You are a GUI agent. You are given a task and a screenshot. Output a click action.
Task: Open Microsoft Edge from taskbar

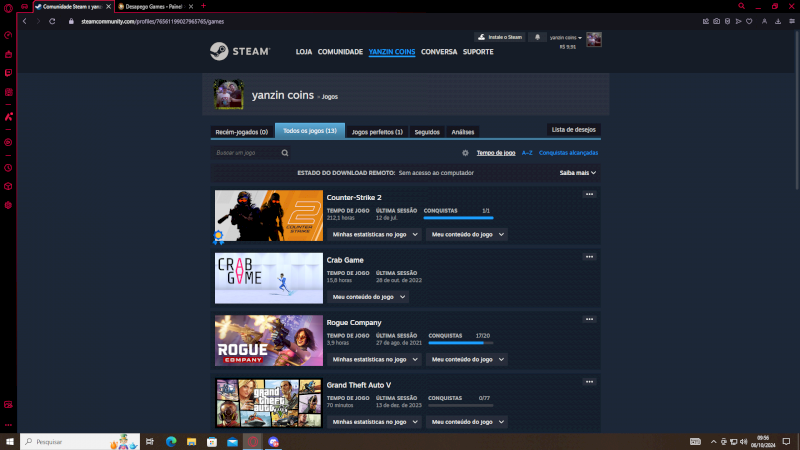coord(171,442)
